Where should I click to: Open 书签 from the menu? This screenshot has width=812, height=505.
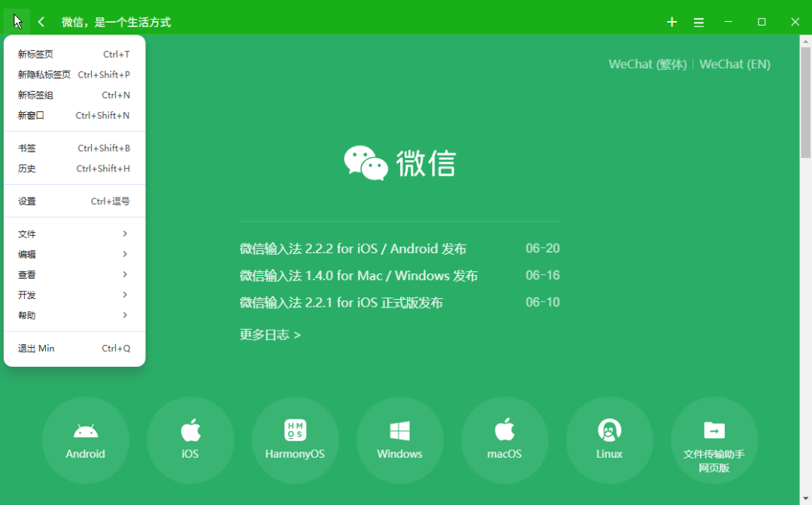[x=74, y=148]
